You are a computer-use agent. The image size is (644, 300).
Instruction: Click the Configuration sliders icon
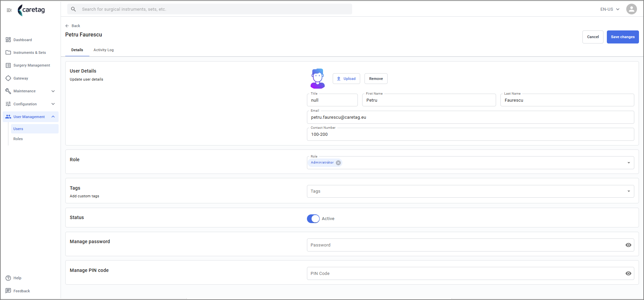pyautogui.click(x=8, y=104)
